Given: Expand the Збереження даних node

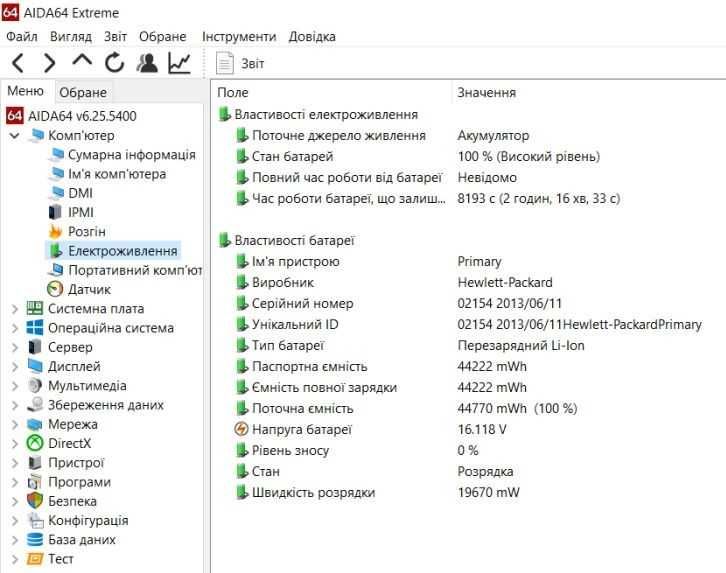Looking at the screenshot, I should coord(14,405).
